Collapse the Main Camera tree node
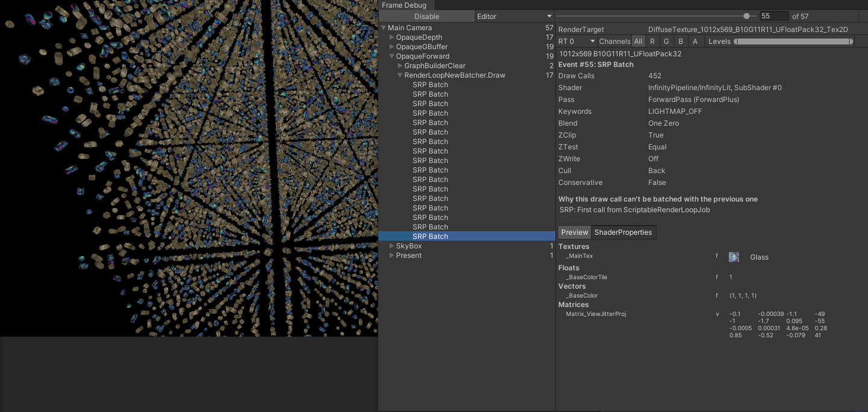The image size is (868, 412). [383, 28]
